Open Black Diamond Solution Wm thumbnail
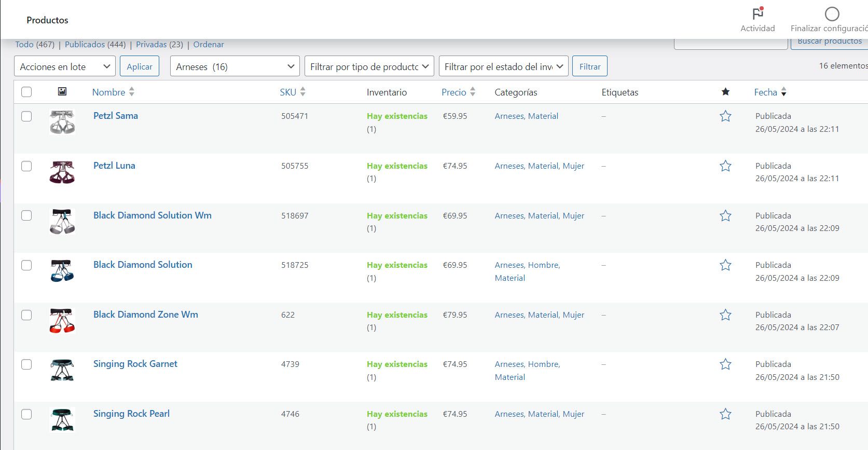 pos(62,221)
